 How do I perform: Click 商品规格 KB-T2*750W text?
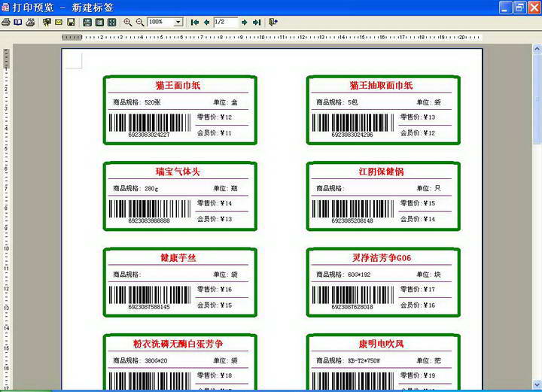pyautogui.click(x=348, y=360)
